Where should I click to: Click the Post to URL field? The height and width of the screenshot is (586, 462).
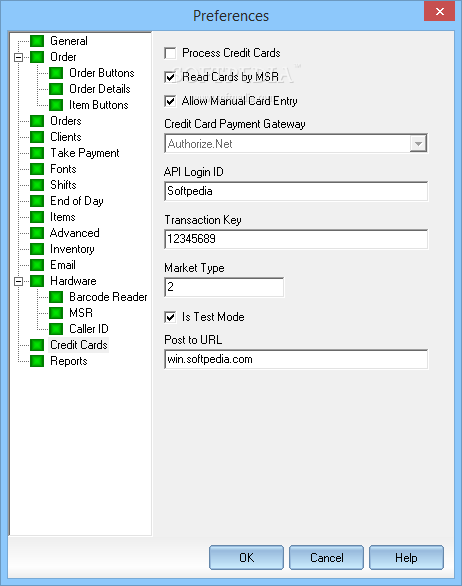click(296, 360)
